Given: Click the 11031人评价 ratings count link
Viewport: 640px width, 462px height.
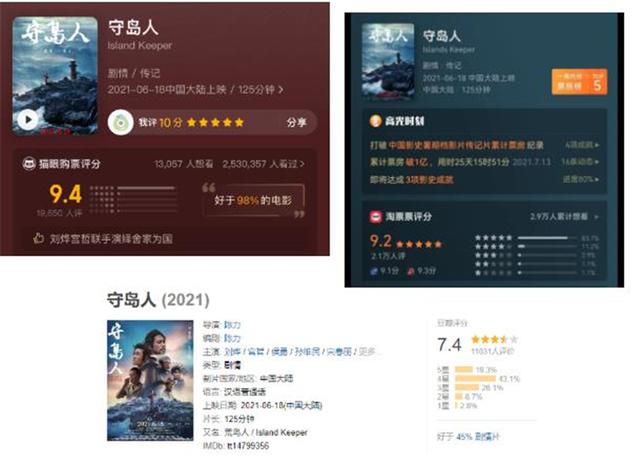Looking at the screenshot, I should pos(493,351).
